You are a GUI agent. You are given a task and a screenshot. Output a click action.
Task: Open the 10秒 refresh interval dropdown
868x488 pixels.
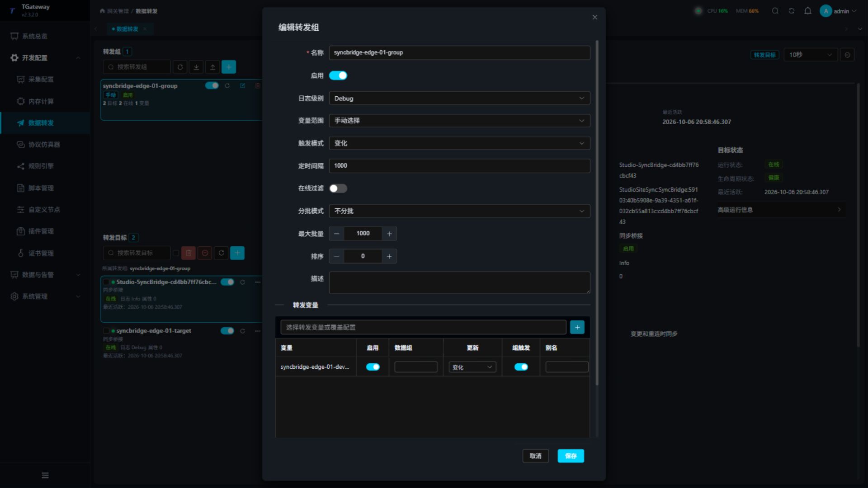(x=810, y=55)
